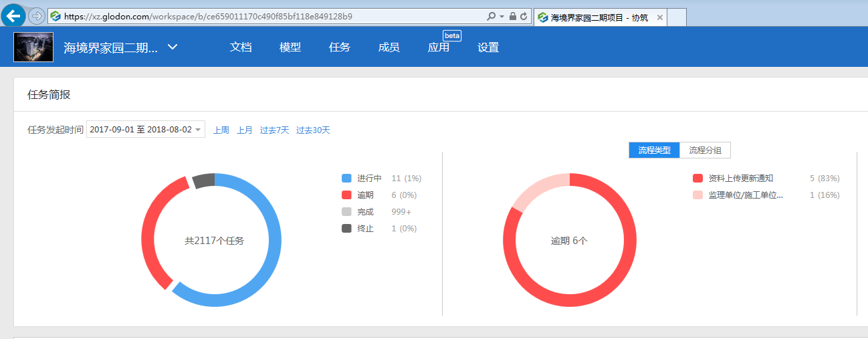
Task: Click the browser back arrow button
Action: (x=13, y=15)
